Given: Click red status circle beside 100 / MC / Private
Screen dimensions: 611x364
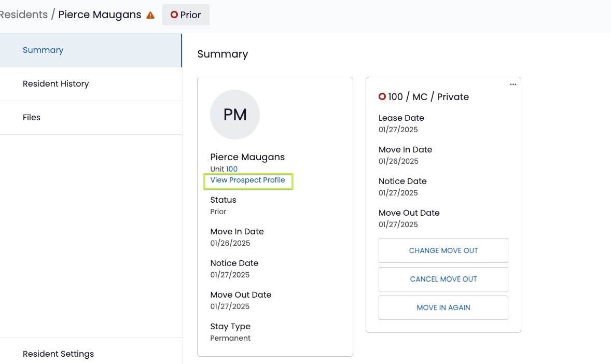Looking at the screenshot, I should coord(382,96).
